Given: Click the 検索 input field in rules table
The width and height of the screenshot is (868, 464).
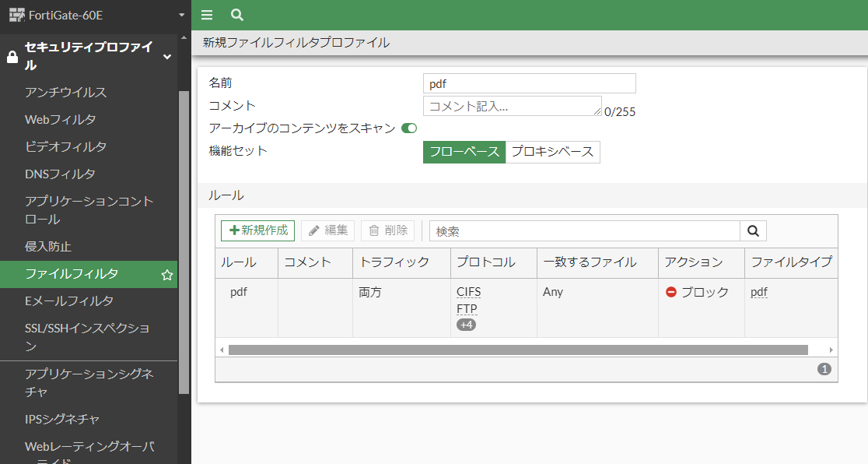Looking at the screenshot, I should coord(585,231).
